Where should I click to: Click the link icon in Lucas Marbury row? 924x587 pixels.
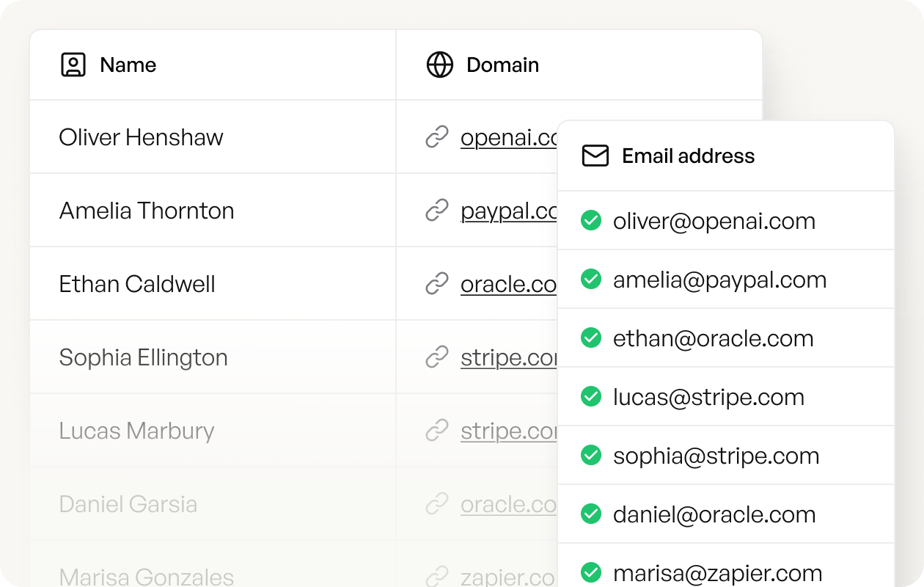pyautogui.click(x=437, y=431)
